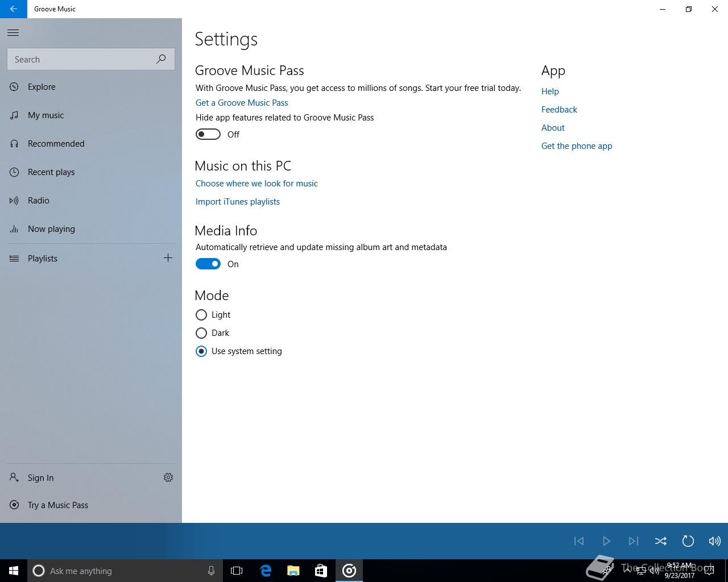Select Use system setting mode

201,351
